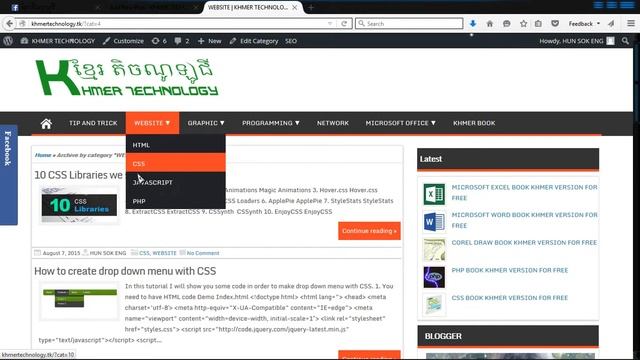Open Microsoft Excel Book Khmer Version link
This screenshot has height=360, width=640.
(x=524, y=192)
